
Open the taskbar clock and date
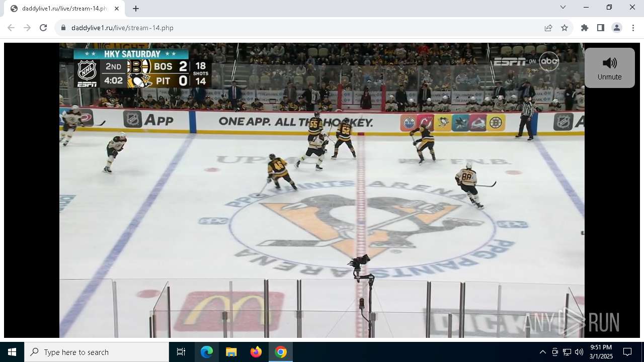[x=601, y=352]
